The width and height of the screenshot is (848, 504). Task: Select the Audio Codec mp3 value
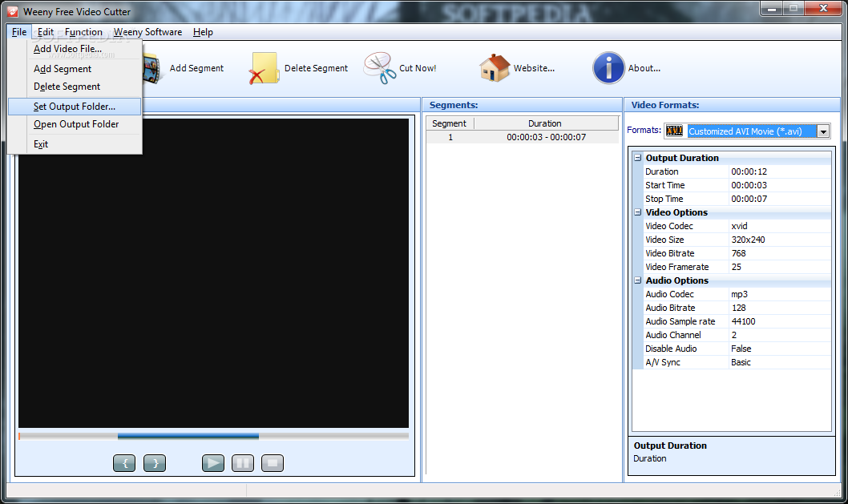780,294
